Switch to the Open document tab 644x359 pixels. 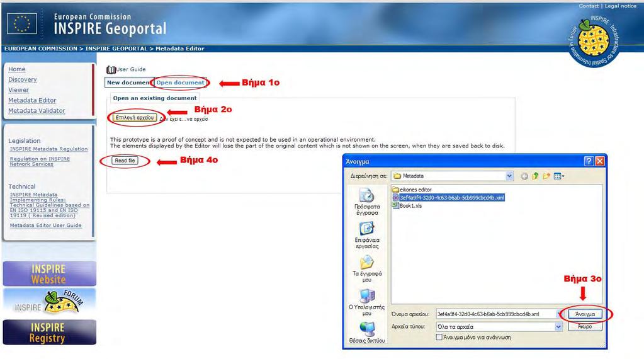tap(180, 83)
